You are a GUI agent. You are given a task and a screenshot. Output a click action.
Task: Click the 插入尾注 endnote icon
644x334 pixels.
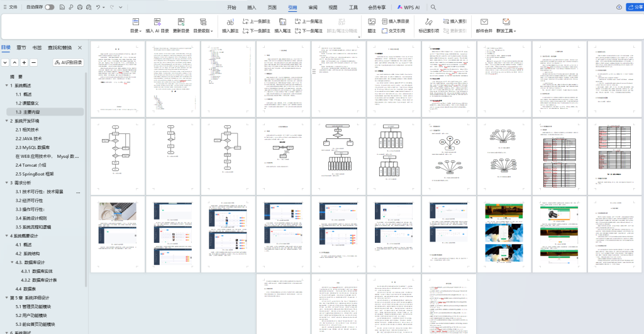coord(282,21)
